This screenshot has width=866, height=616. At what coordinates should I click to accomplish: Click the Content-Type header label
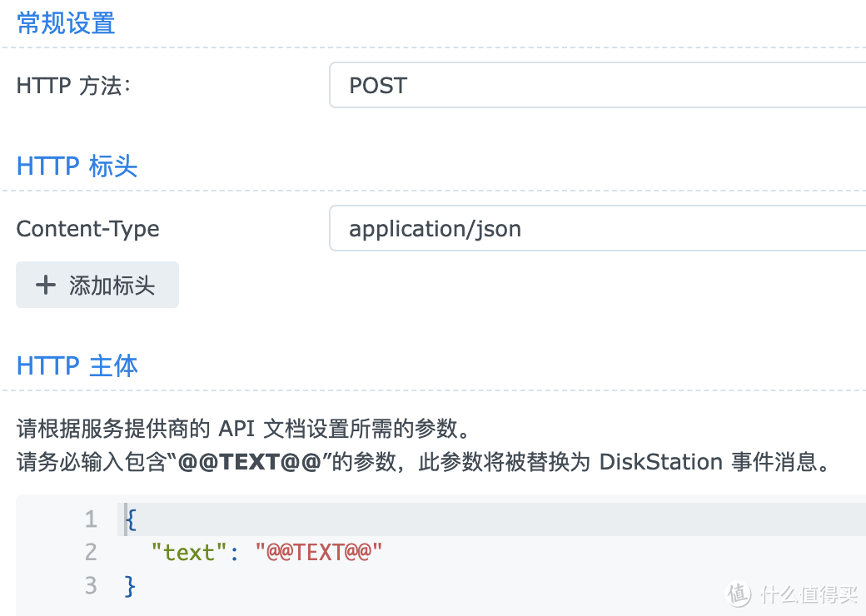(x=87, y=229)
